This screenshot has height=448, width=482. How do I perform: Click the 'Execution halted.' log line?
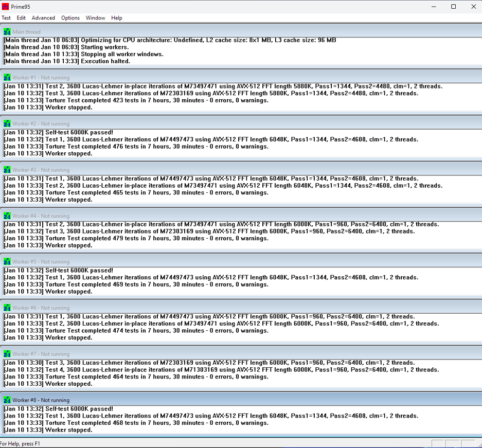[x=67, y=61]
